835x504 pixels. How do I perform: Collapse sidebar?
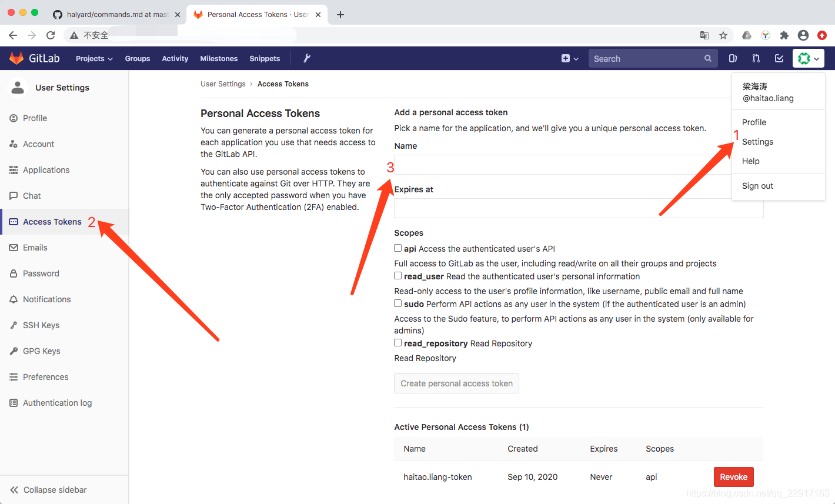(x=49, y=490)
